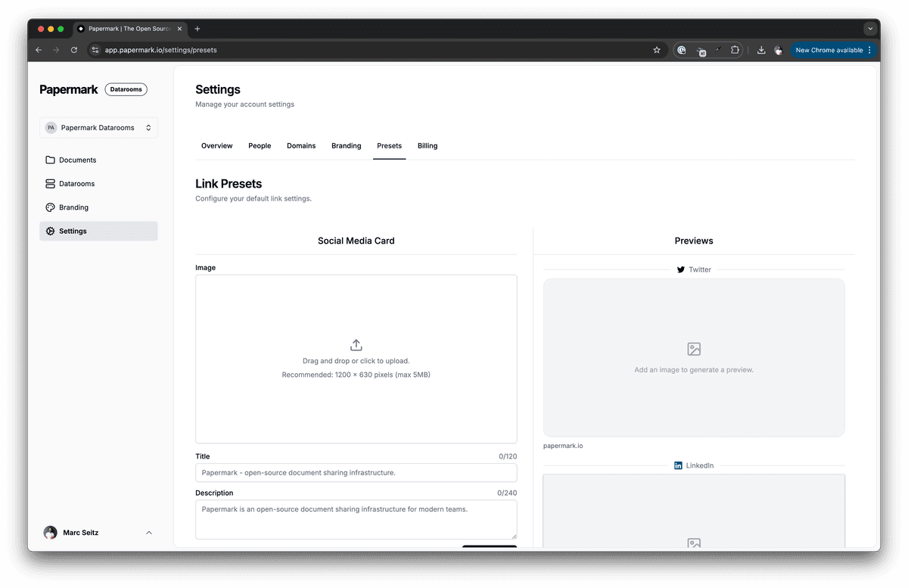Open the Chrome three-dot menu

[869, 50]
